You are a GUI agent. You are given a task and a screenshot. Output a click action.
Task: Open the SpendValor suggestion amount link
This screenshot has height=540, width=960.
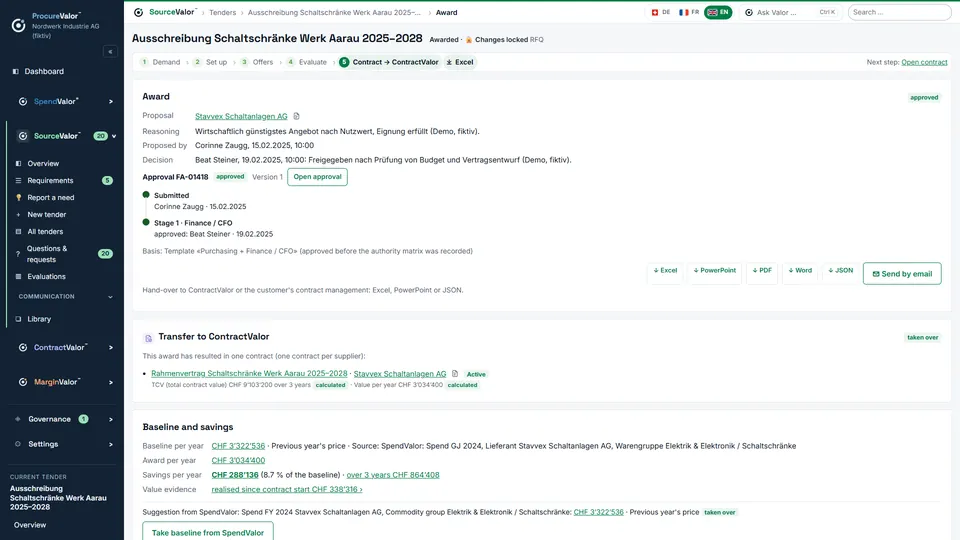point(598,512)
